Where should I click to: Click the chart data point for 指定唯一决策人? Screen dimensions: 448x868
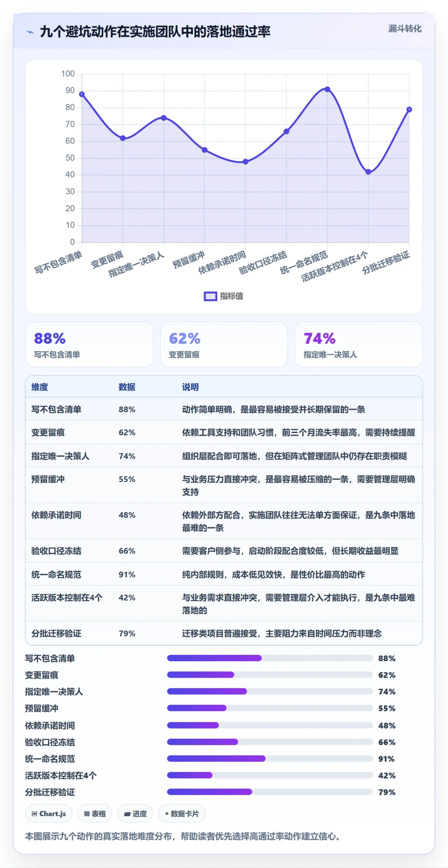164,118
